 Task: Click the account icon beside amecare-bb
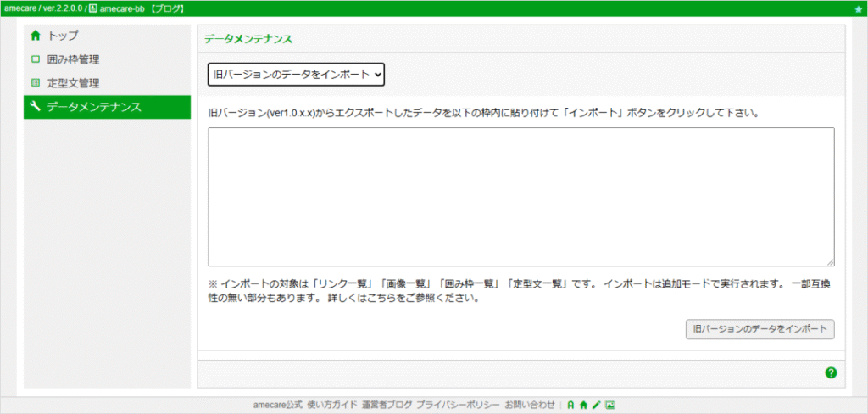93,8
